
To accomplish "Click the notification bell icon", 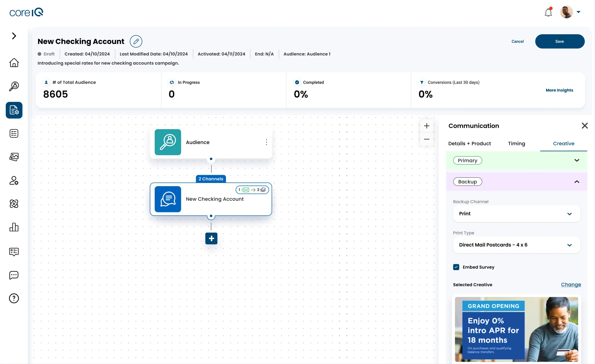I will pyautogui.click(x=548, y=12).
